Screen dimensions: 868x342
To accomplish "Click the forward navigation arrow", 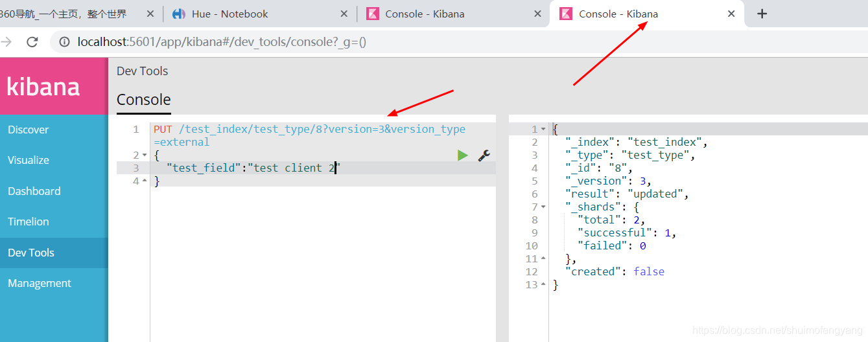I will click(6, 42).
